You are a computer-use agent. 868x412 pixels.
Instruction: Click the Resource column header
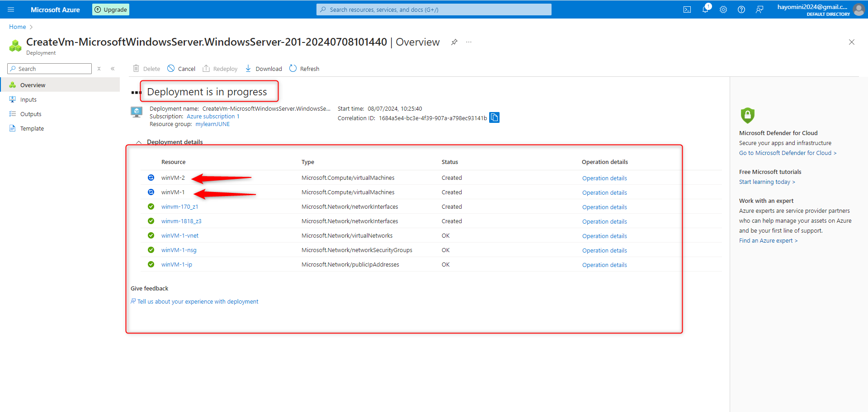[x=174, y=162]
